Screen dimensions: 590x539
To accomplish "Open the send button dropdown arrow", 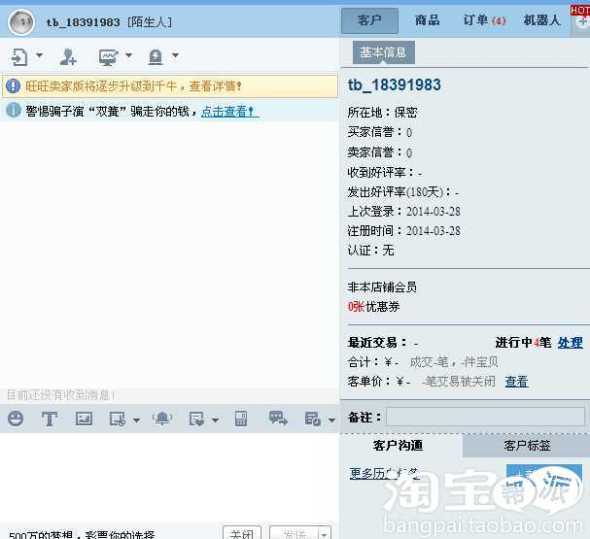I will 324,533.
